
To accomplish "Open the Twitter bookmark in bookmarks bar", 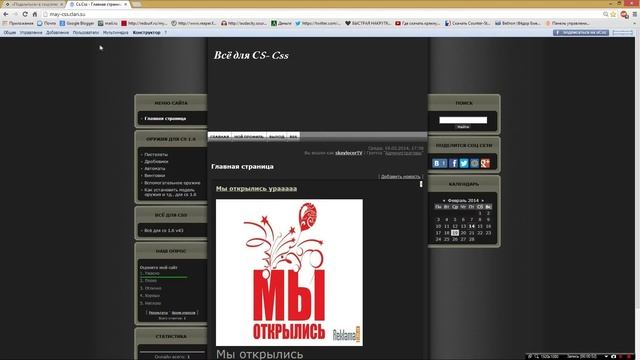I will [318, 23].
